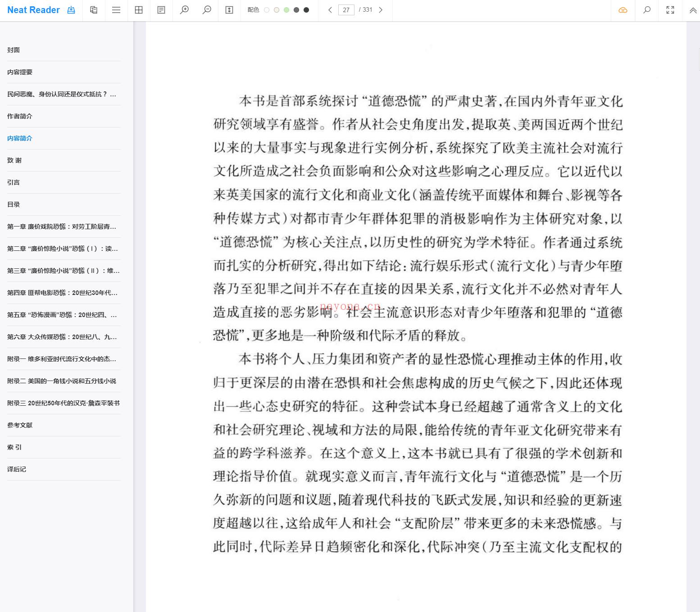The image size is (700, 612).
Task: Enter fullscreen mode icon
Action: [670, 10]
